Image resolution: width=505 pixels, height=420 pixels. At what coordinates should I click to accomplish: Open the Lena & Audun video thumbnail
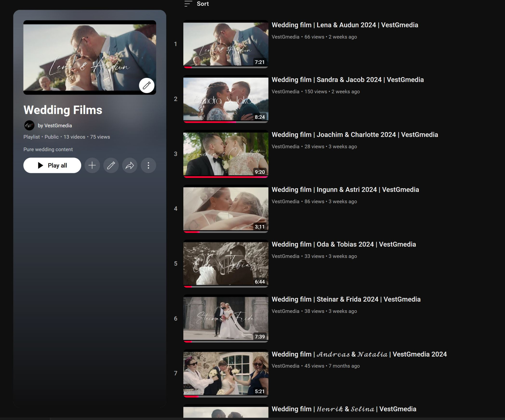pyautogui.click(x=226, y=44)
